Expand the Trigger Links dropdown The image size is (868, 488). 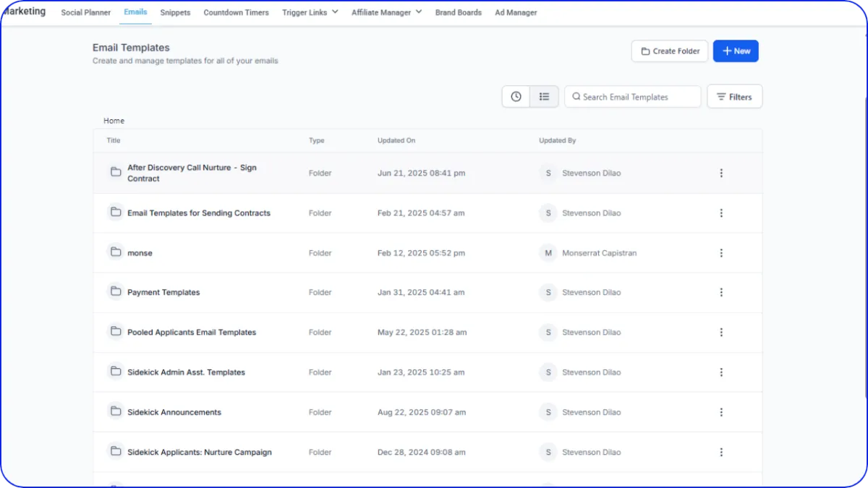point(310,12)
